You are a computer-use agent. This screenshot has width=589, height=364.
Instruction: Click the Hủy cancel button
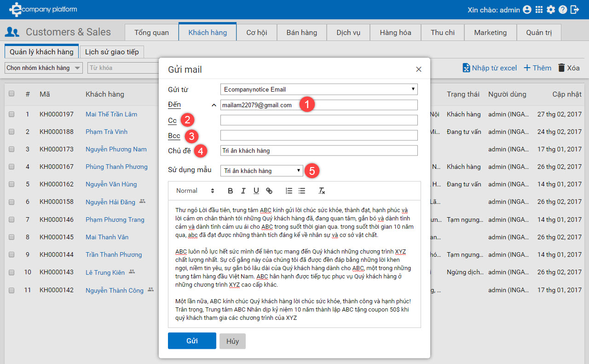point(232,341)
